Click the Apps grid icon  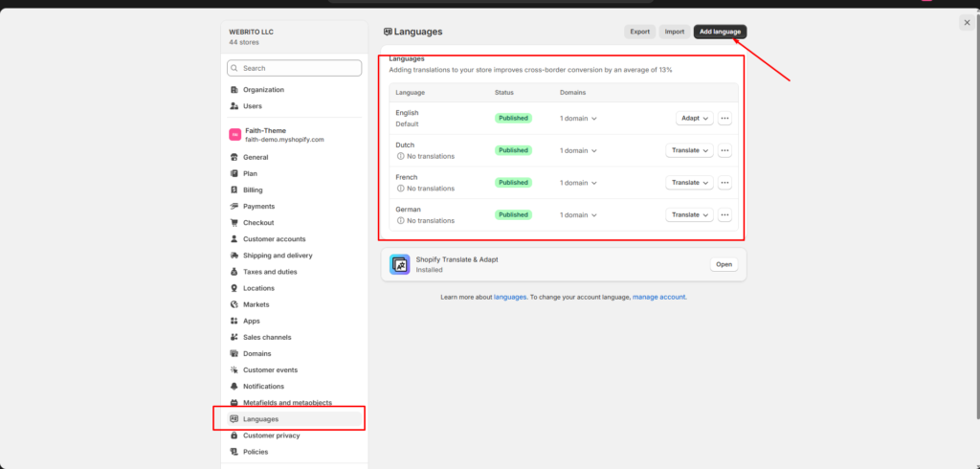(234, 321)
